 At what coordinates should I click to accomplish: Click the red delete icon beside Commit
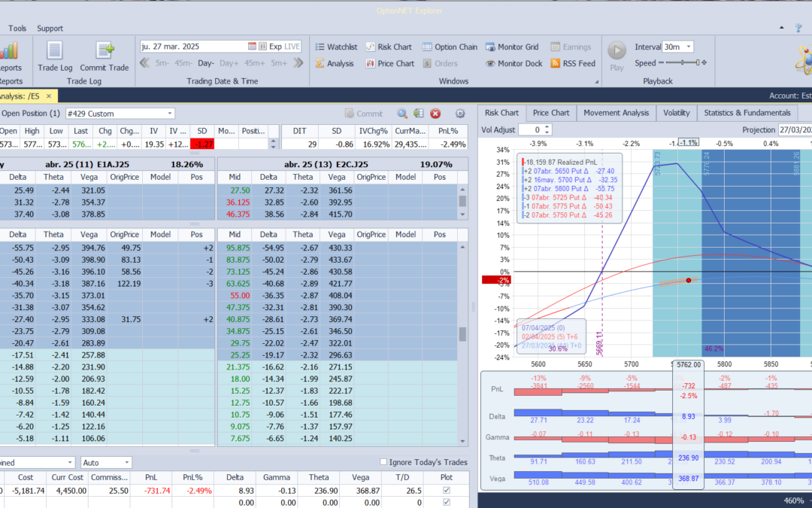tap(435, 114)
